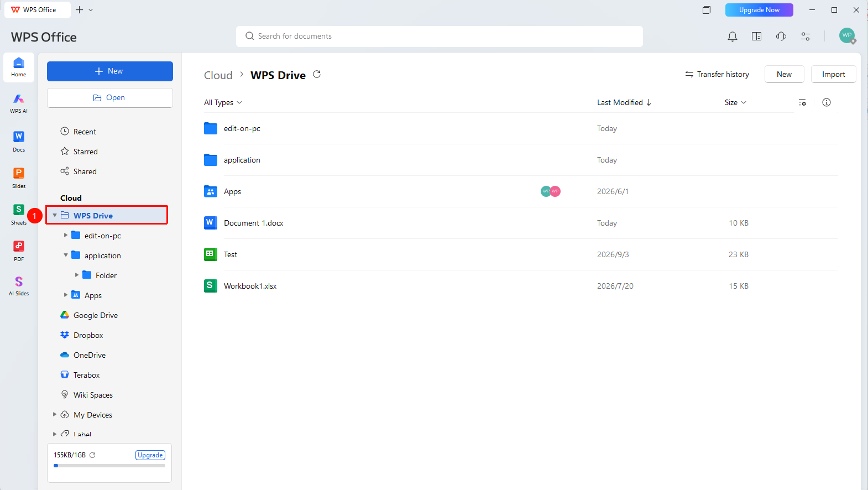Open the Home sidebar icon
Screen dimensions: 868x490
point(19,67)
